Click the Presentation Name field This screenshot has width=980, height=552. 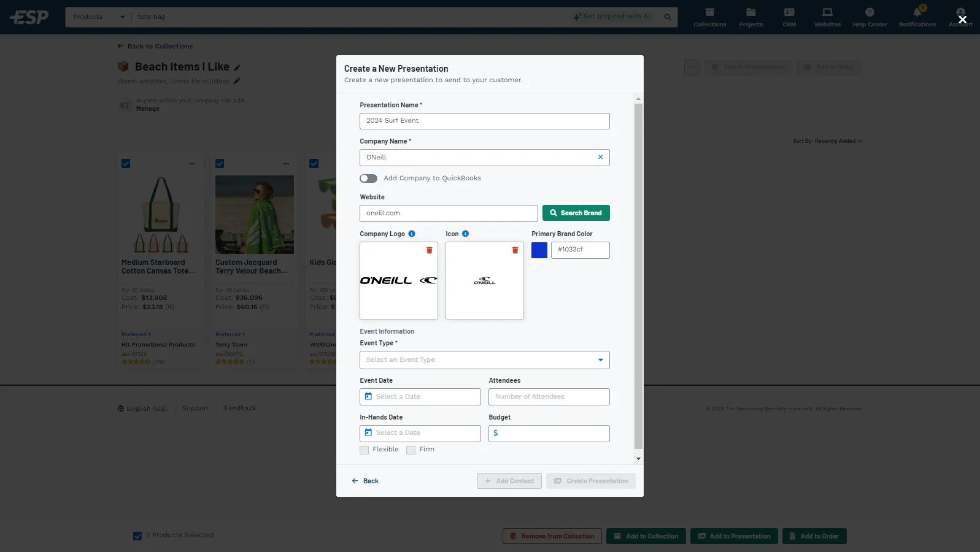(x=485, y=121)
